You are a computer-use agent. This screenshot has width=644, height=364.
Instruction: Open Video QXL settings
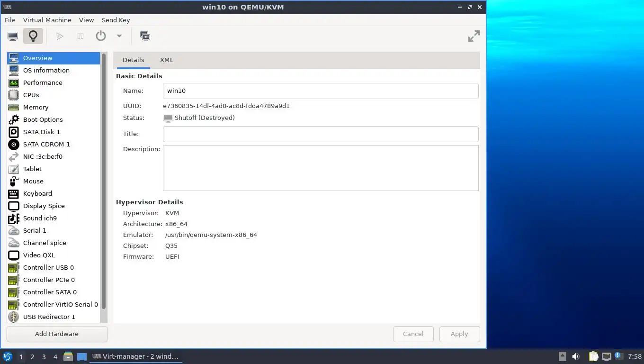tap(54, 255)
